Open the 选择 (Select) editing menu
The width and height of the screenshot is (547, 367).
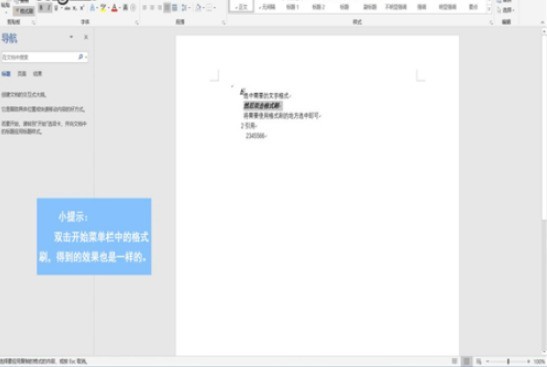click(507, 10)
